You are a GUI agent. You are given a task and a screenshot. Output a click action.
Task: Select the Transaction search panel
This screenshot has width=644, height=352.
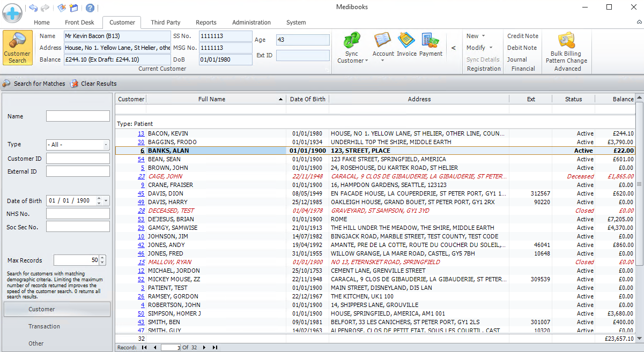click(44, 326)
